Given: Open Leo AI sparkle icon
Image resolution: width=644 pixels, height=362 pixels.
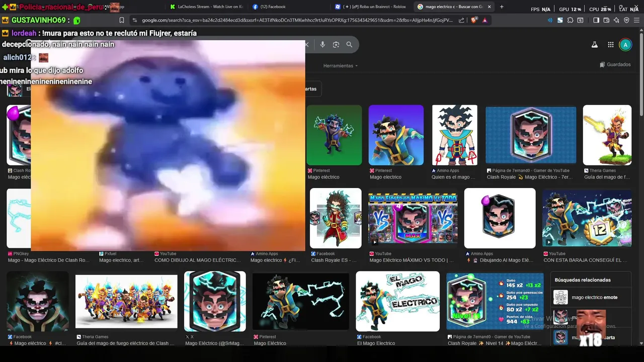Looking at the screenshot, I should point(616,20).
